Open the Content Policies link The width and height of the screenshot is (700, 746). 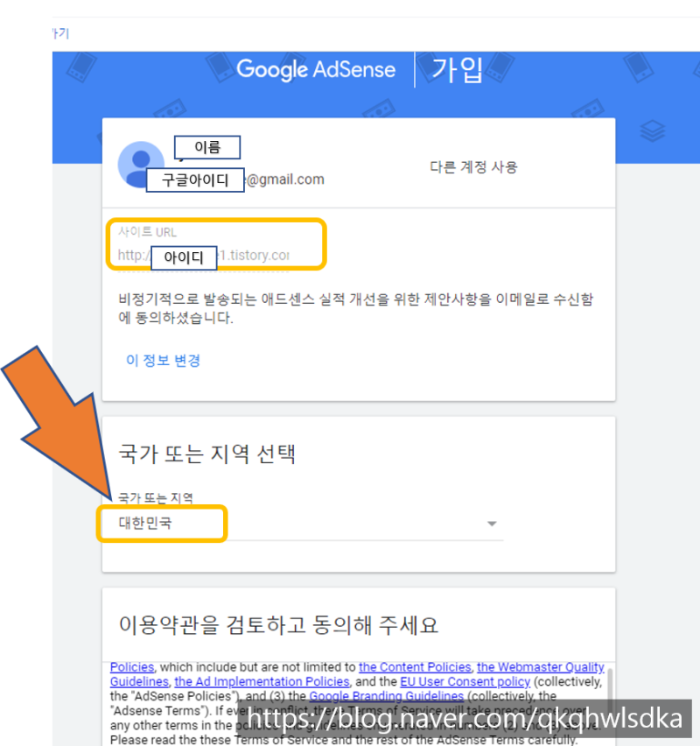pyautogui.click(x=415, y=667)
